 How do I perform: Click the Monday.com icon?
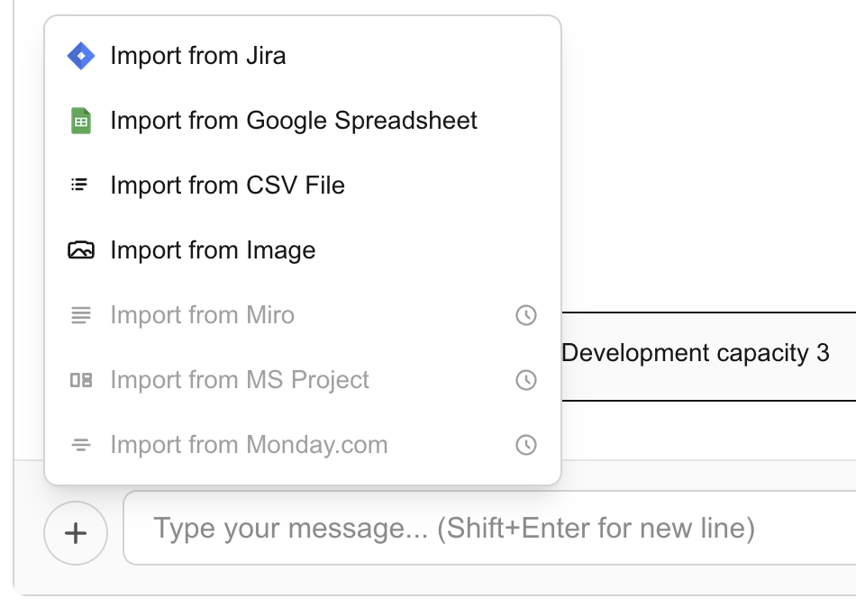(x=81, y=444)
